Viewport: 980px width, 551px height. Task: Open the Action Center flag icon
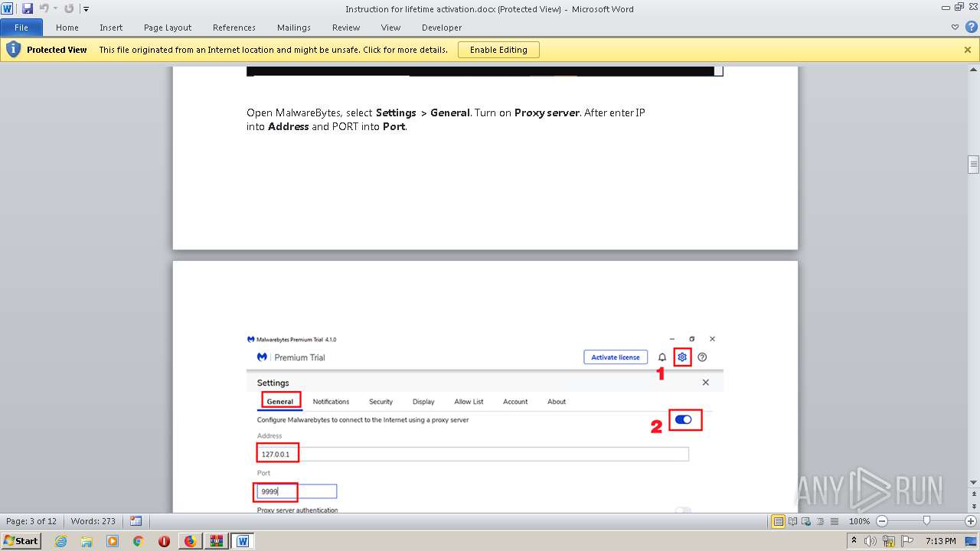pyautogui.click(x=907, y=541)
